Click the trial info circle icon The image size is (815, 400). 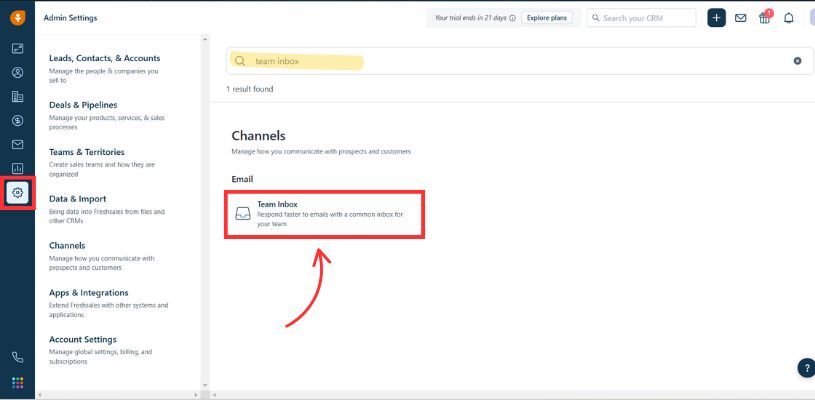pos(512,18)
